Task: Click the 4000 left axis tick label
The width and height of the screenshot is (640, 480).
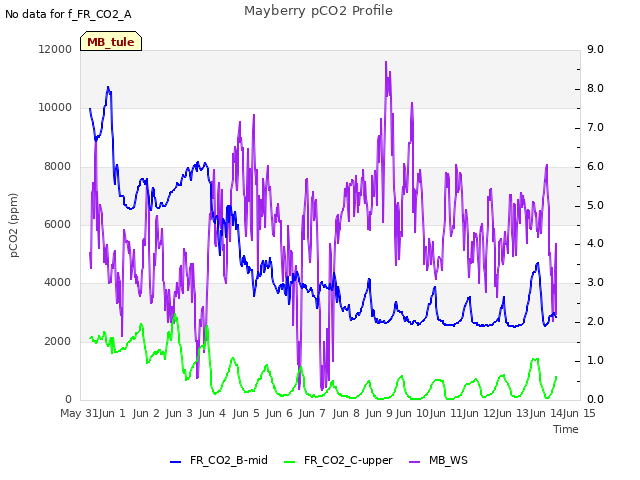Action: (x=58, y=282)
